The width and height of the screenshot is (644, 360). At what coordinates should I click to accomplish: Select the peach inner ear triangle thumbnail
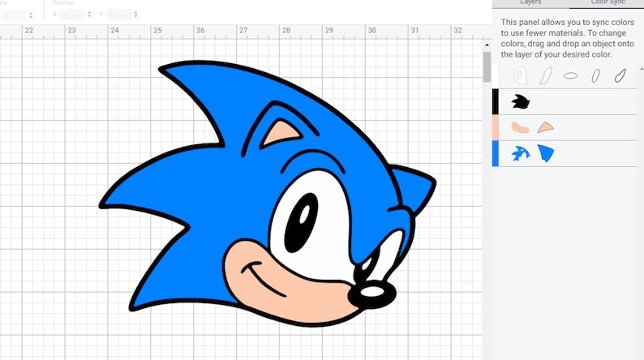click(546, 127)
